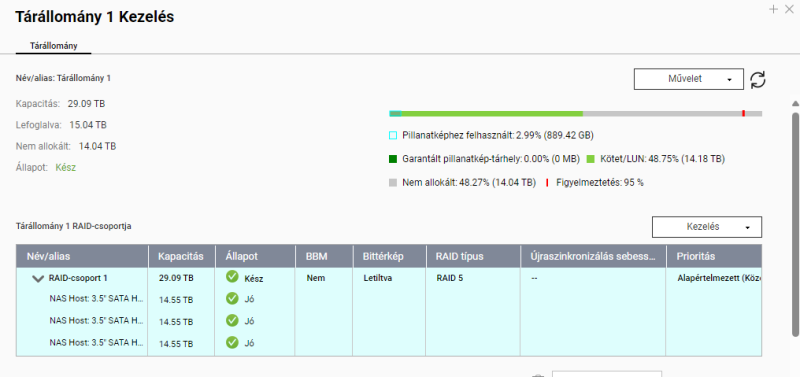Click the red Figyelmeztetés marker in legend

(547, 183)
